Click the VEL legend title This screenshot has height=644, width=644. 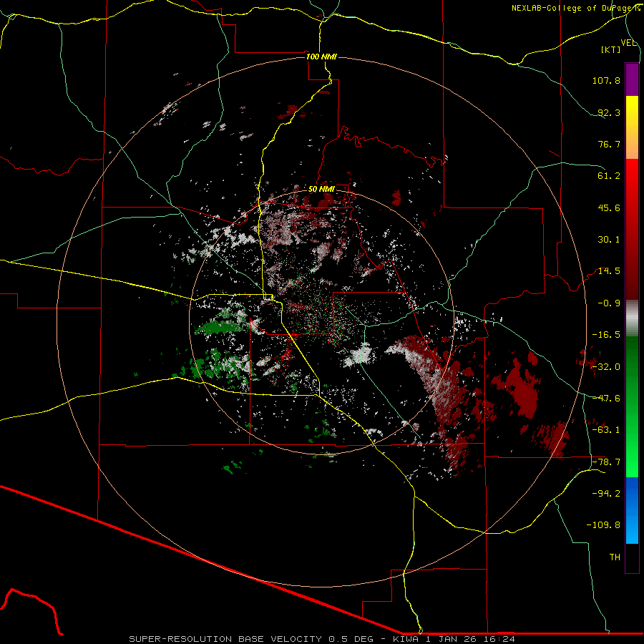click(x=628, y=43)
